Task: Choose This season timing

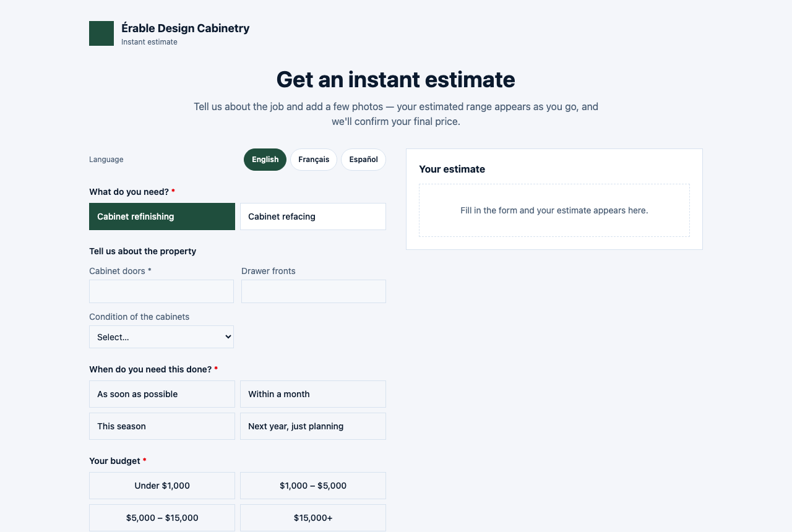Action: pyautogui.click(x=162, y=426)
